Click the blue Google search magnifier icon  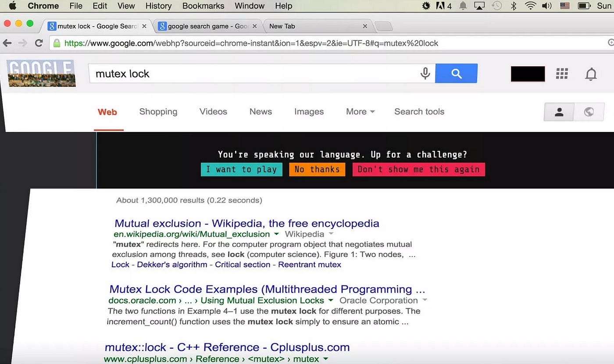tap(456, 73)
